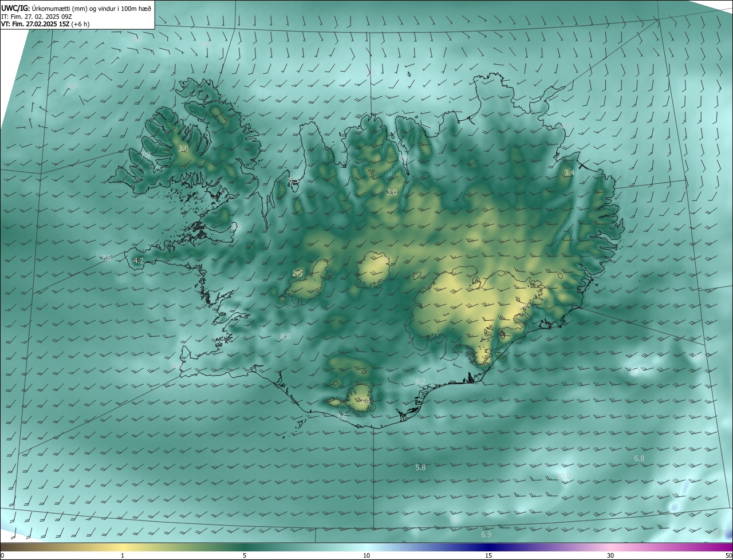Click the 7.9 value on the Westfjords coast
Screen dimensions: 733x560
coord(145,155)
